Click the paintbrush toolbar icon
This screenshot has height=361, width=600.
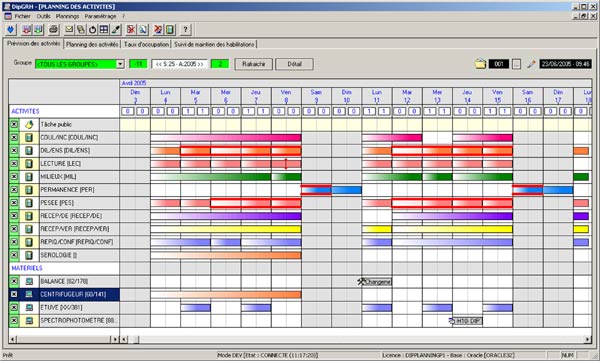(x=116, y=29)
